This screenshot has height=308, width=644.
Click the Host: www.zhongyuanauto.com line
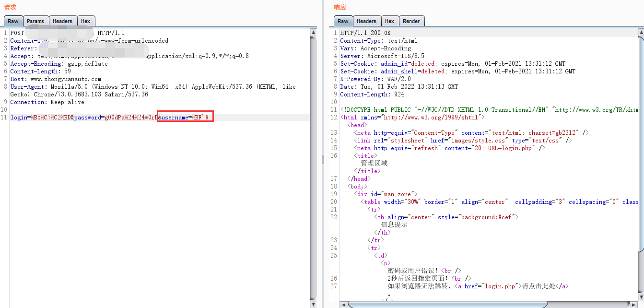(x=56, y=79)
